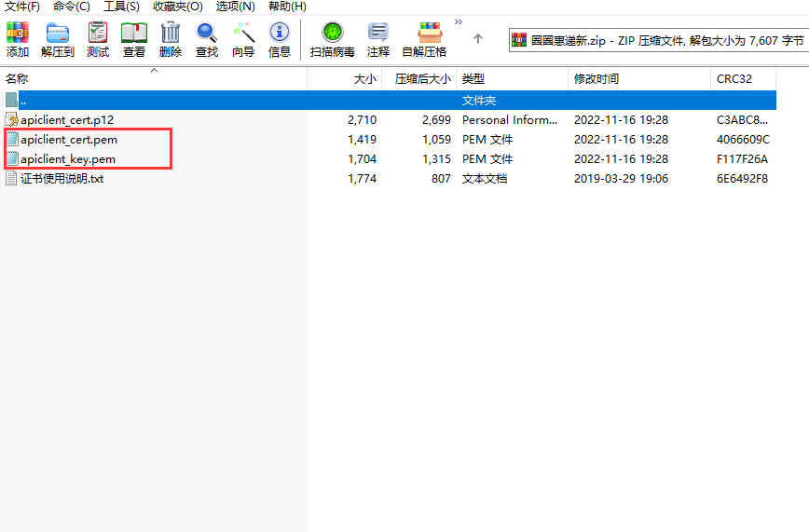Show archive 信息 (Info) icon
The height and width of the screenshot is (532, 809).
[280, 39]
